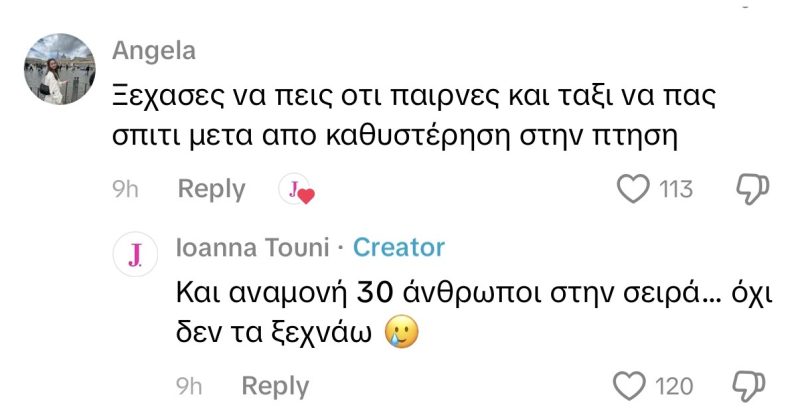Click the 9h timestamp on Ioanna's reply
800x417 pixels.
point(190,386)
